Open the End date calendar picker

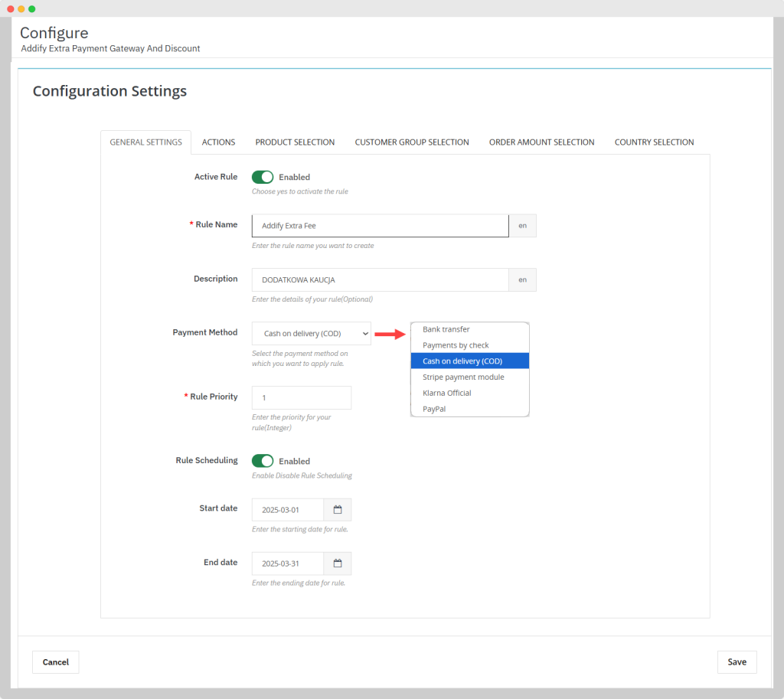click(x=337, y=563)
